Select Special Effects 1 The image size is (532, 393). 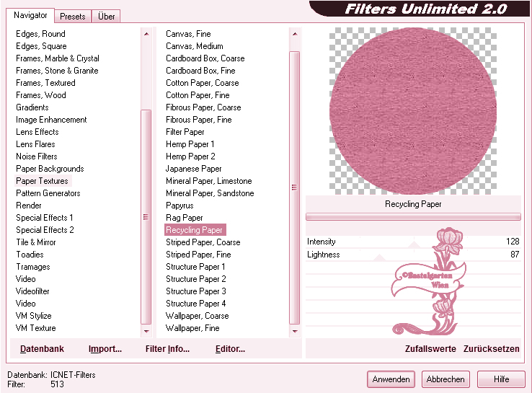pyautogui.click(x=45, y=218)
